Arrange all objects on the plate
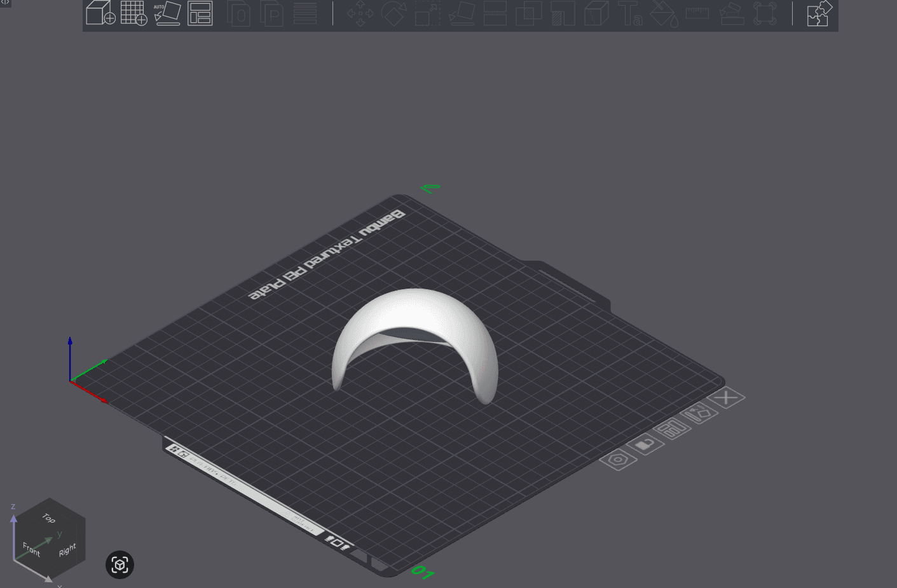This screenshot has height=588, width=897. (x=200, y=13)
